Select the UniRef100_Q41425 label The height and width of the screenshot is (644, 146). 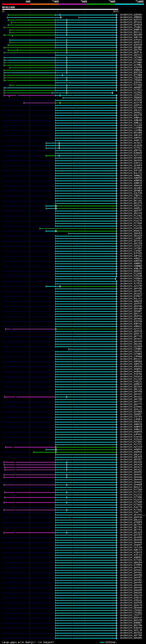point(131,533)
